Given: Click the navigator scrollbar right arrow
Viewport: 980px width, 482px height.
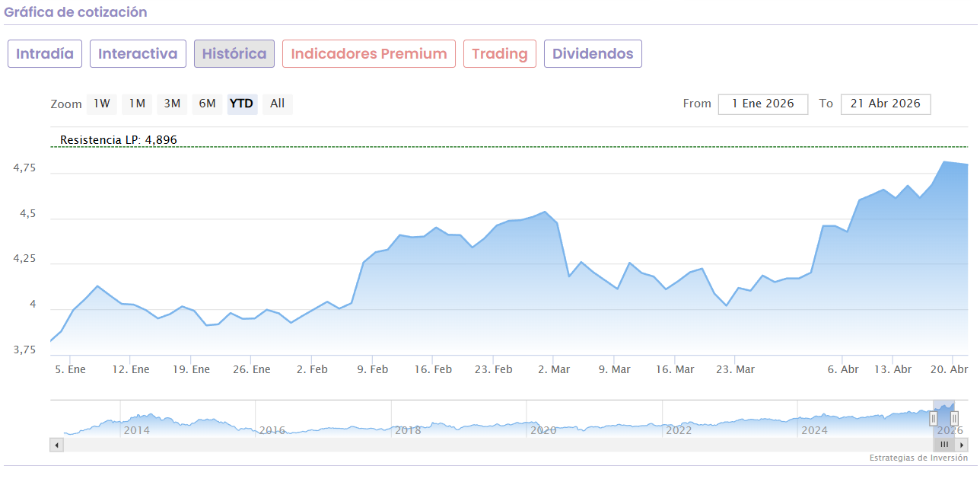Looking at the screenshot, I should (x=963, y=445).
